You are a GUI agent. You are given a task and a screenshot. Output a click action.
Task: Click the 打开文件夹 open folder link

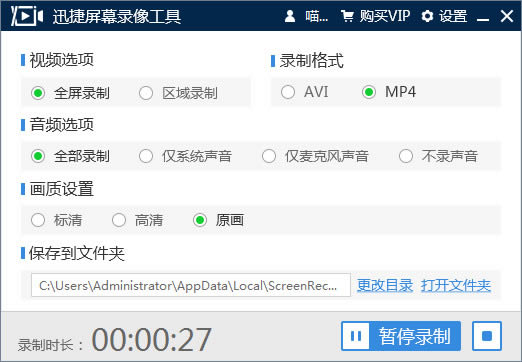pos(456,285)
